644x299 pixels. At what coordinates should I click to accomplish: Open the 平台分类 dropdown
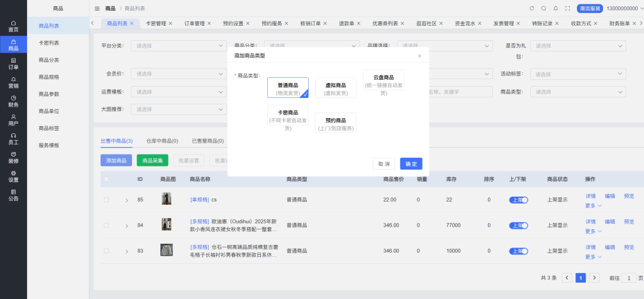tap(179, 46)
